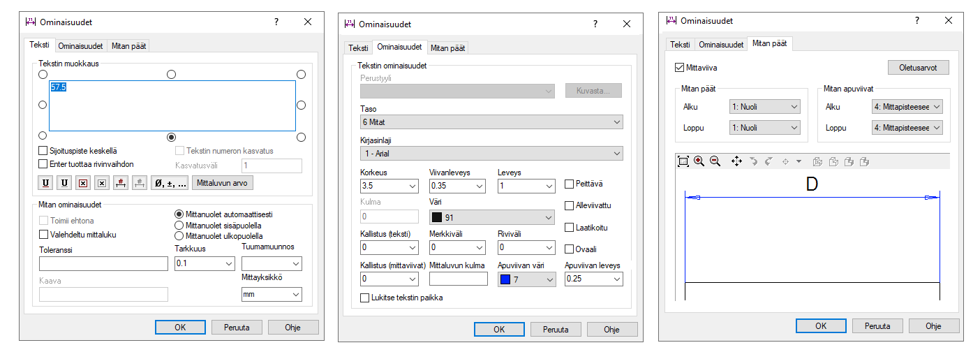
Task: Click the rotate-right arrow icon in preview toolbar
Action: pyautogui.click(x=769, y=161)
